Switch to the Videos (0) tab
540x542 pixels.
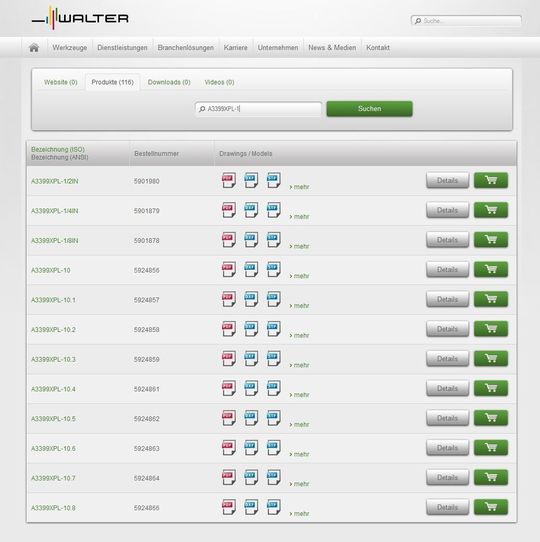coord(219,82)
